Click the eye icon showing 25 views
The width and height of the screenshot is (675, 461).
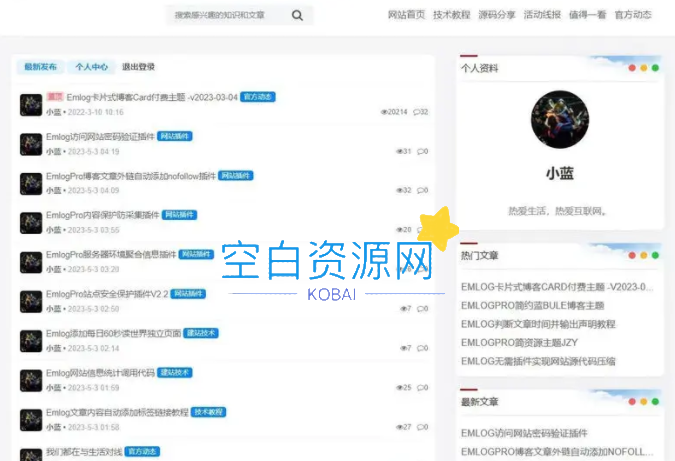pyautogui.click(x=399, y=388)
